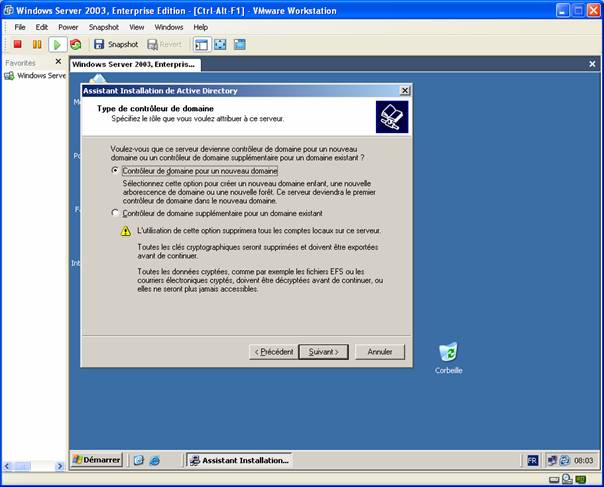Open the Snapshot menu
This screenshot has width=604, height=487.
pyautogui.click(x=104, y=27)
